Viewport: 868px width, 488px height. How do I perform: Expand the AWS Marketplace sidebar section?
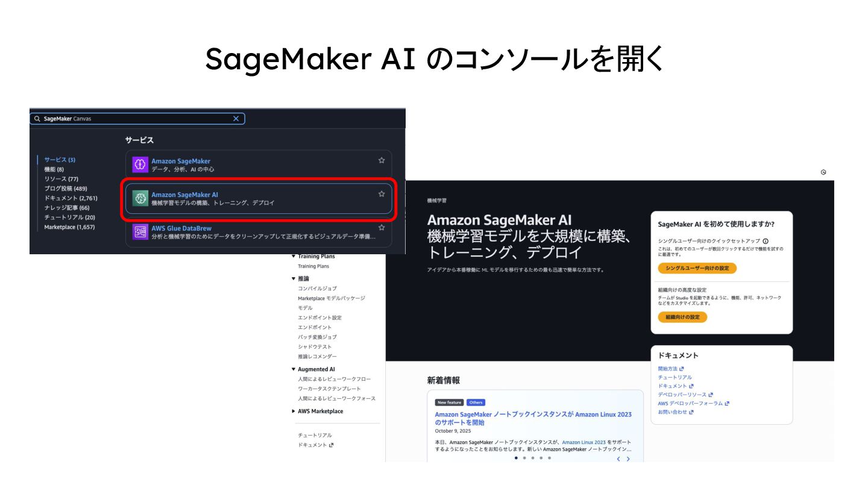coord(294,411)
